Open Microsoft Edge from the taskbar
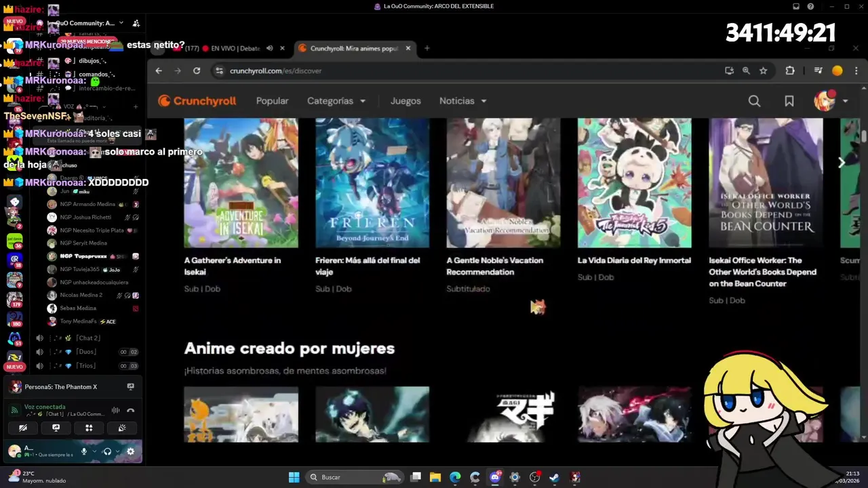 pos(455,477)
